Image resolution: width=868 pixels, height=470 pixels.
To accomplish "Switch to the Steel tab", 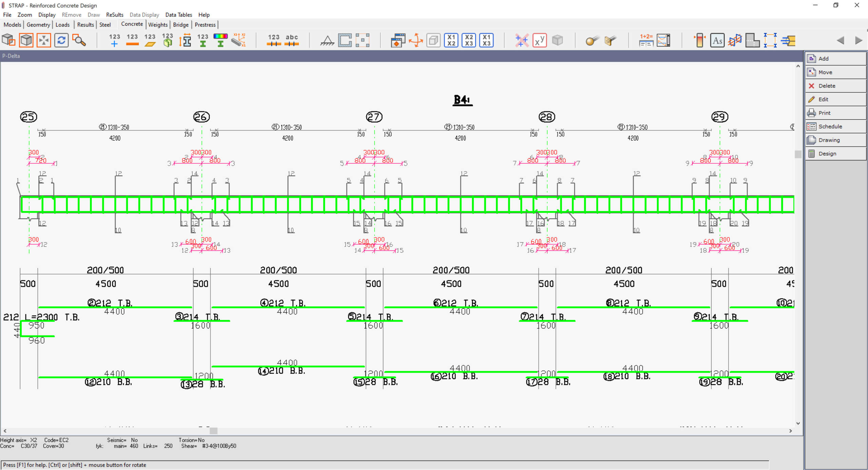I will pyautogui.click(x=105, y=25).
